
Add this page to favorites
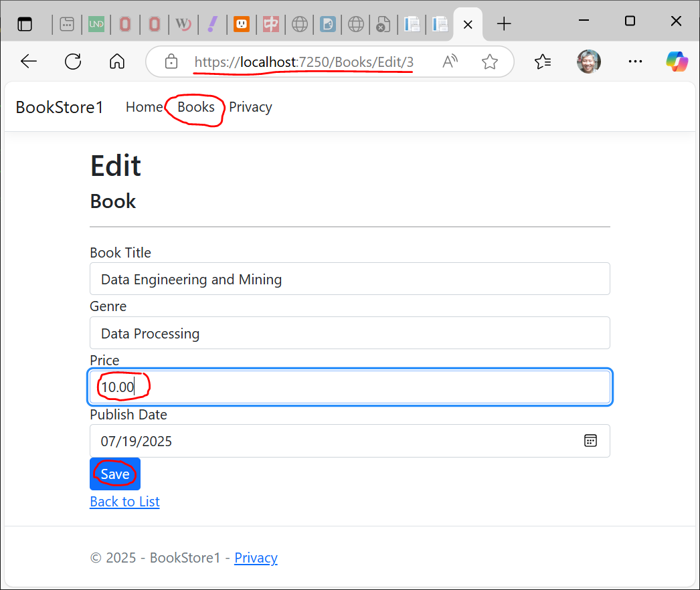click(490, 62)
